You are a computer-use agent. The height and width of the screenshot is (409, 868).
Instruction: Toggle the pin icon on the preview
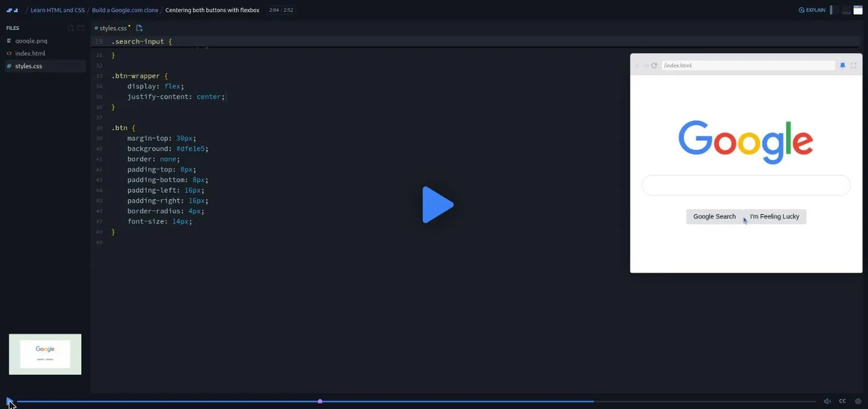pos(843,65)
